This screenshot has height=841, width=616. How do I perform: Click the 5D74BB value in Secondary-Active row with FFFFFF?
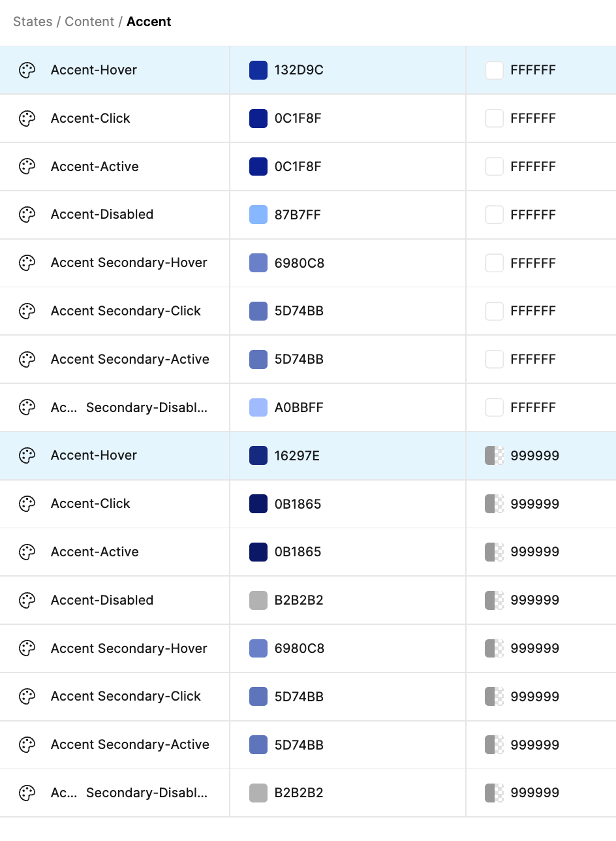[299, 359]
